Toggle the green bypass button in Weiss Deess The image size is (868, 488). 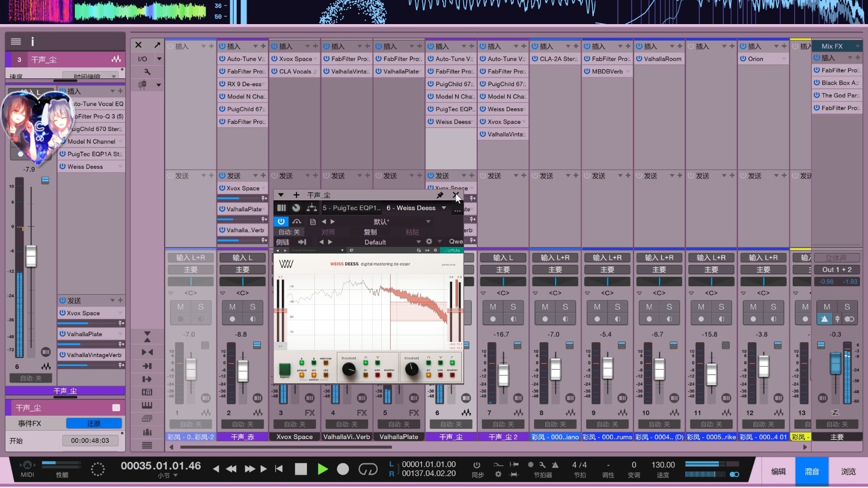(285, 370)
